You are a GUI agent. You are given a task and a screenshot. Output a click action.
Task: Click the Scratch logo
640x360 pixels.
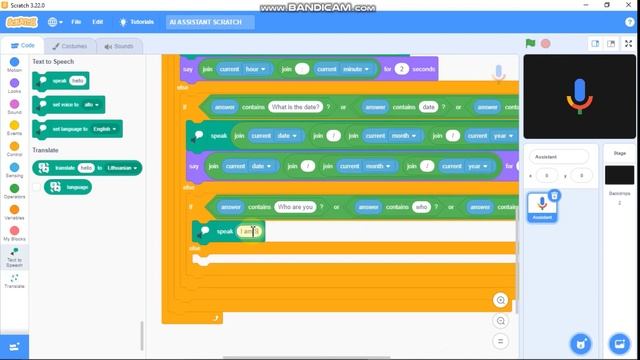[x=22, y=22]
